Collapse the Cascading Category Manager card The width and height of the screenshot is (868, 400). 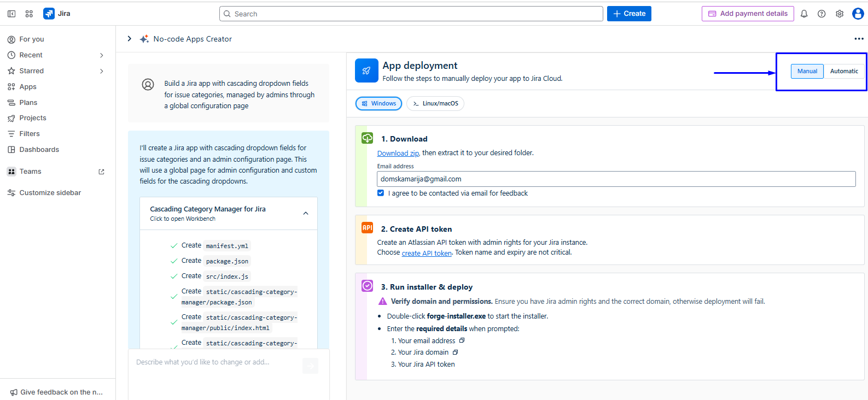306,213
